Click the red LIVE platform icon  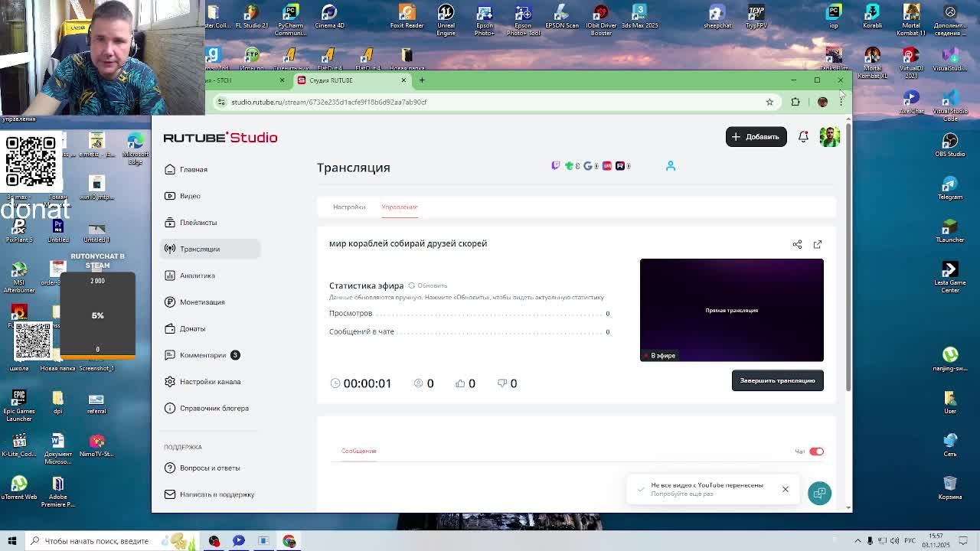(x=607, y=165)
